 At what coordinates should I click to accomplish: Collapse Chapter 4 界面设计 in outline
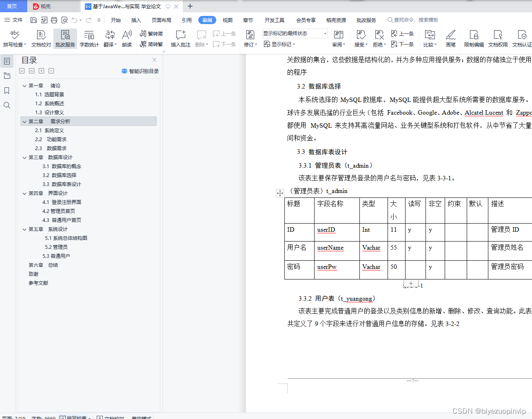point(24,193)
